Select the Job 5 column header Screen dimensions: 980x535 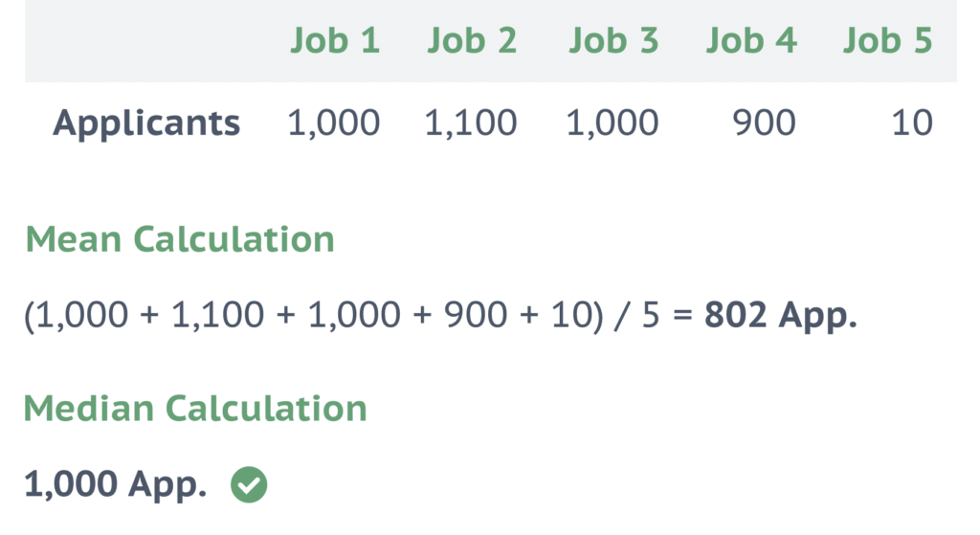[888, 41]
